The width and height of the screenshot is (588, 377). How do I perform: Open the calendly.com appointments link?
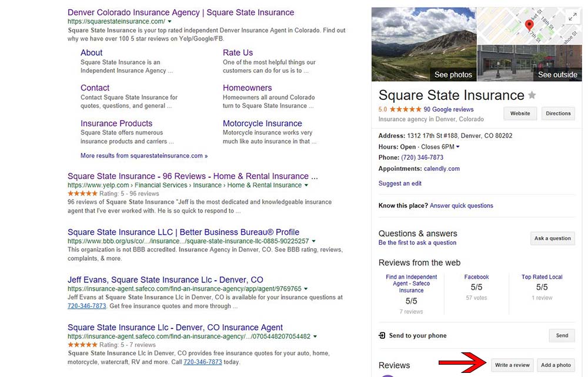[442, 169]
